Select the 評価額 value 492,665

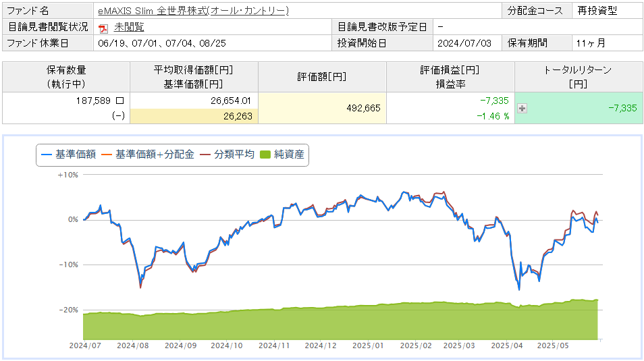pos(363,108)
